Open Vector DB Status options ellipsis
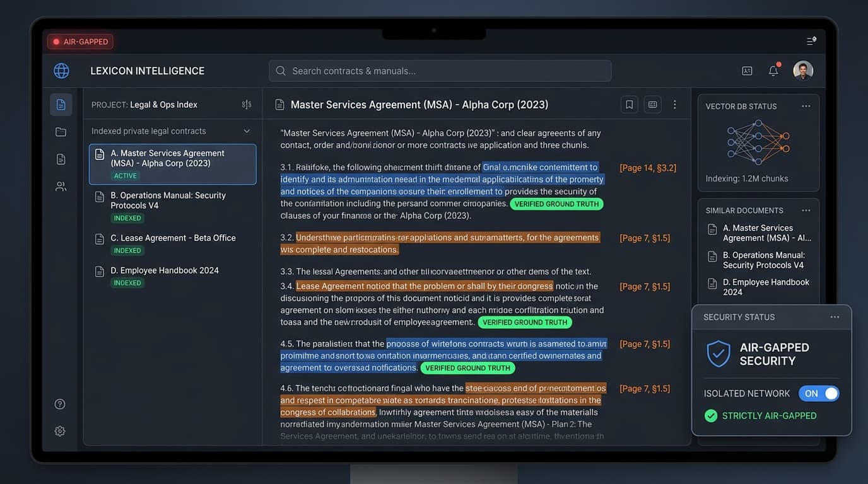This screenshot has height=484, width=868. point(806,106)
